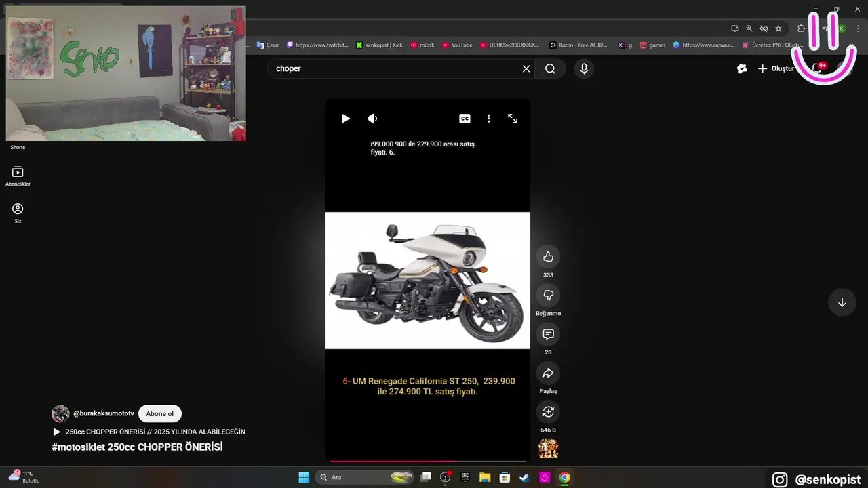Switch to Chrome on the taskbar
Image resolution: width=868 pixels, height=488 pixels.
click(x=564, y=477)
